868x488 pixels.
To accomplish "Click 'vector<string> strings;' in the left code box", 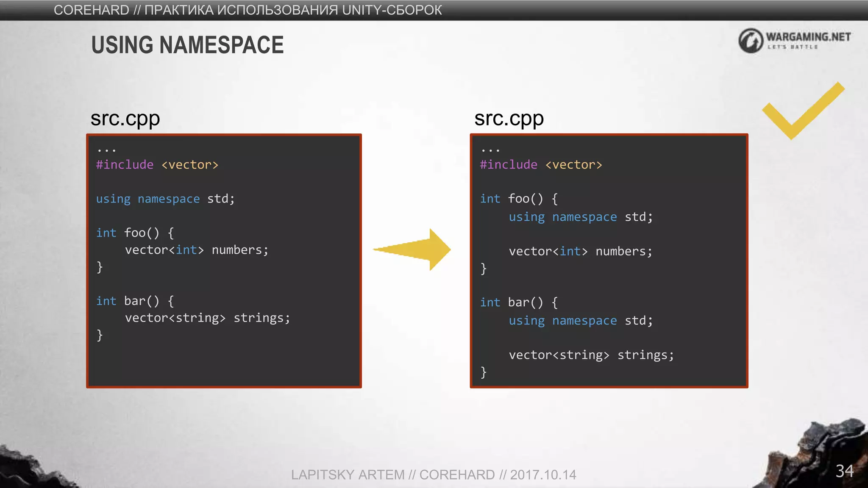I will click(208, 318).
